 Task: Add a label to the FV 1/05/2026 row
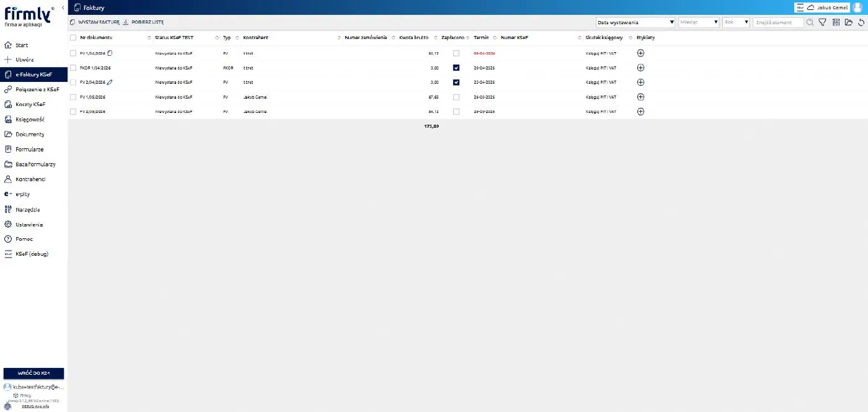[640, 97]
